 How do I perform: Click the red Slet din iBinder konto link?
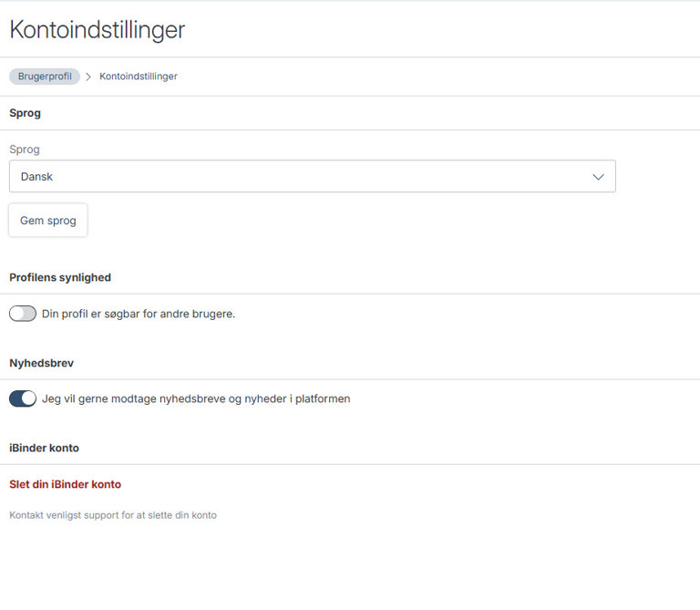65,484
